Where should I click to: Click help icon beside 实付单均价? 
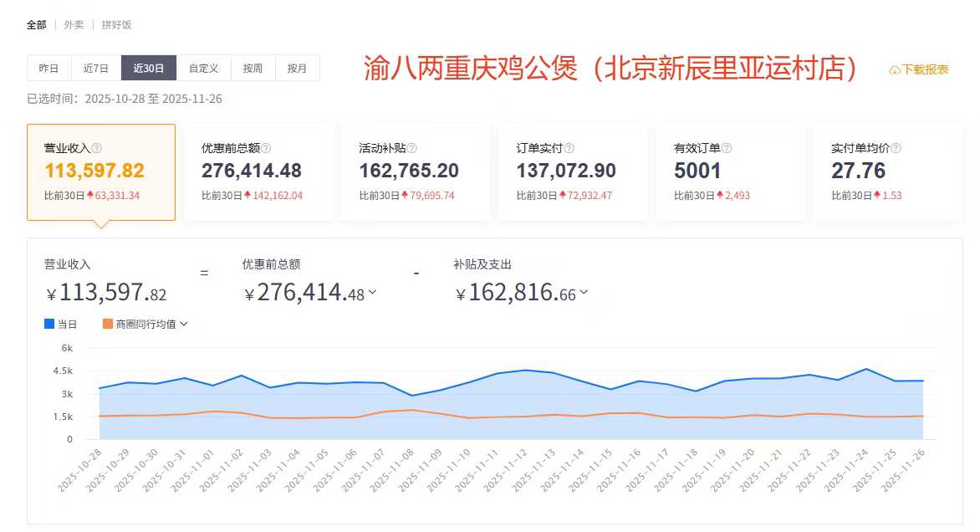[896, 148]
